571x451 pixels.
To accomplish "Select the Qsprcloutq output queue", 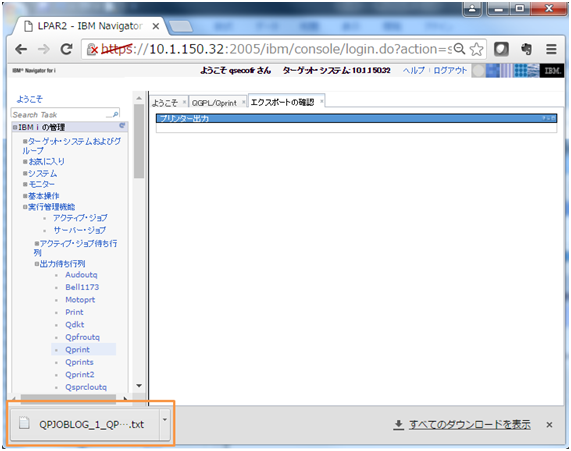I will coord(86,387).
